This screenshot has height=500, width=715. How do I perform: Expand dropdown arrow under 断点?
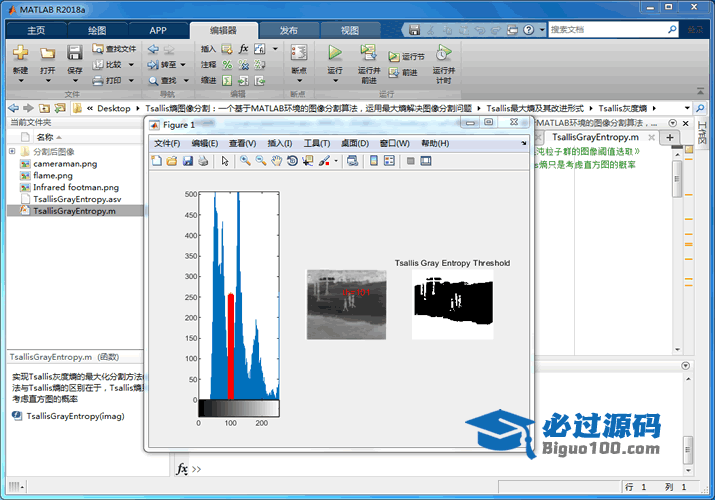(x=300, y=81)
